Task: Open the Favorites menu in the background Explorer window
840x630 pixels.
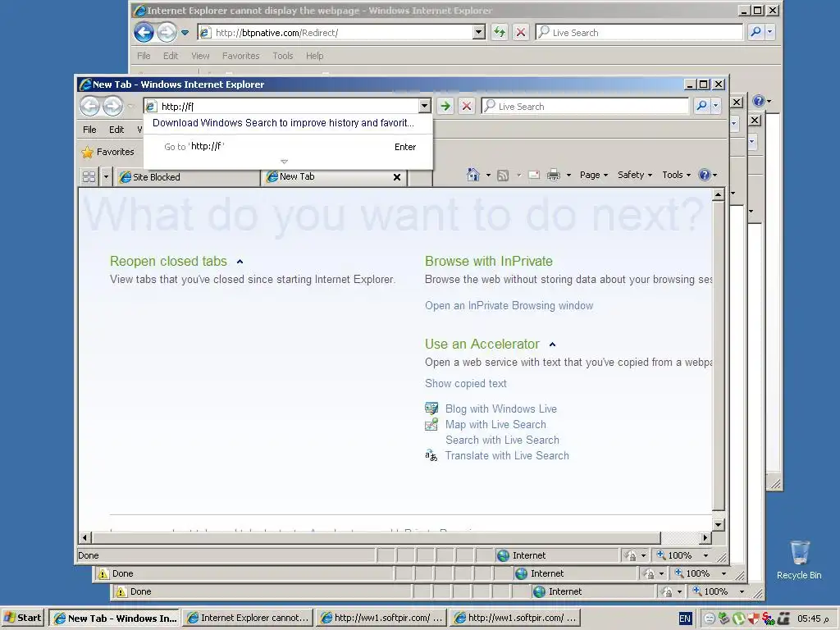Action: point(240,56)
